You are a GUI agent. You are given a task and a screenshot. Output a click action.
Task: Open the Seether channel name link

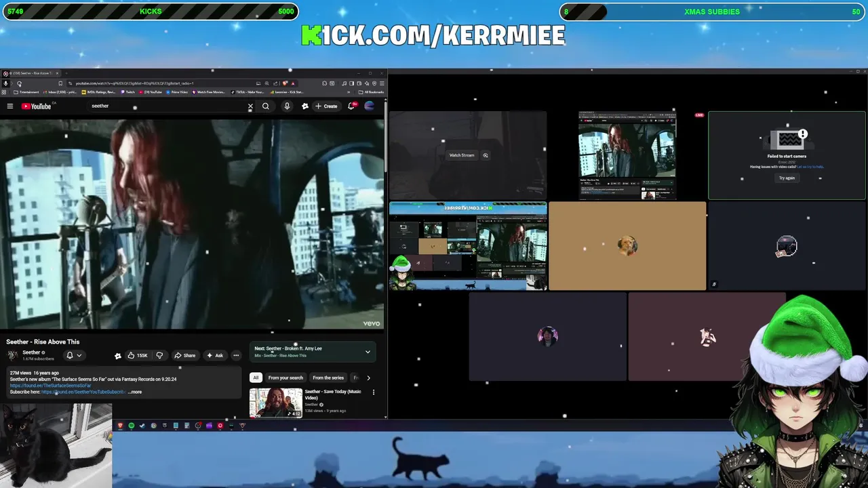pos(31,352)
